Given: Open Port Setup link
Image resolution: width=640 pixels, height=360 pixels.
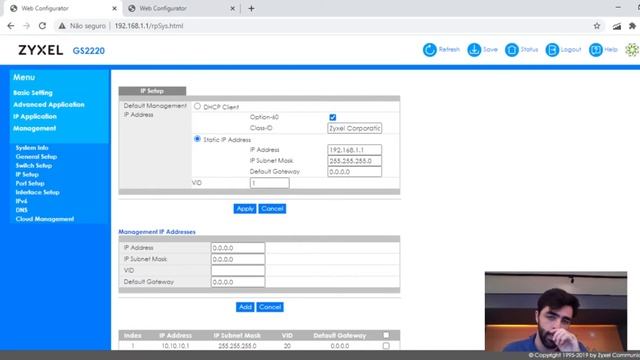Looking at the screenshot, I should point(30,184).
